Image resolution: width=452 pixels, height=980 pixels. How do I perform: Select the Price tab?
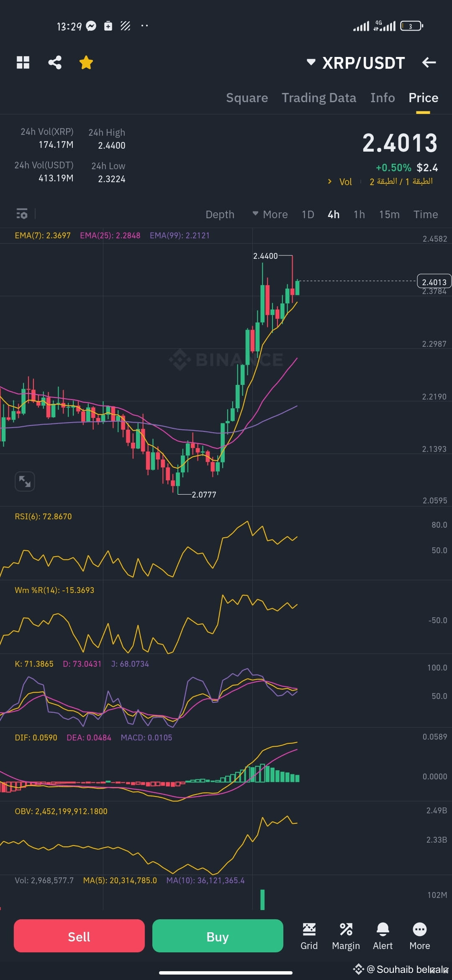coord(423,98)
